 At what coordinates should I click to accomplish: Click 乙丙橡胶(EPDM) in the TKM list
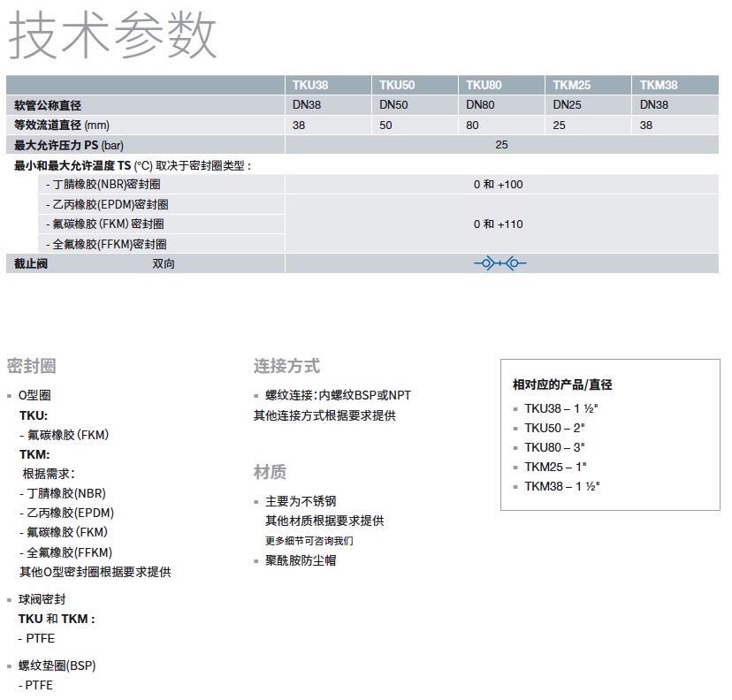[x=67, y=513]
